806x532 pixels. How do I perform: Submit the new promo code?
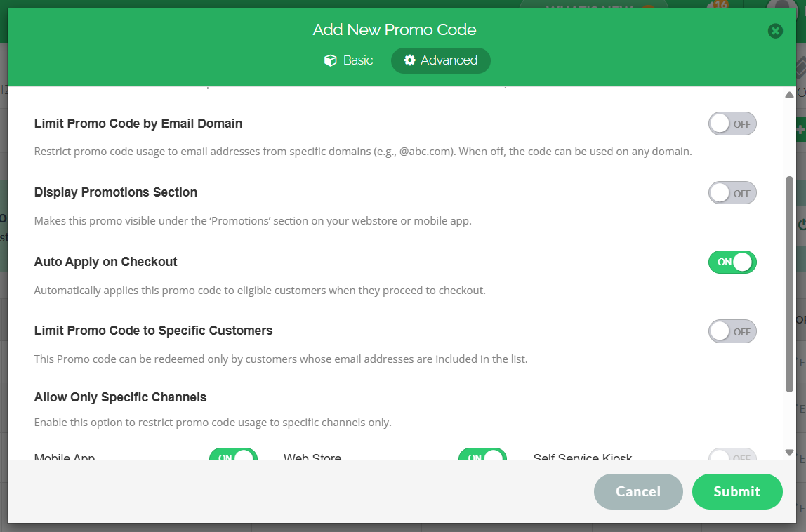point(737,491)
